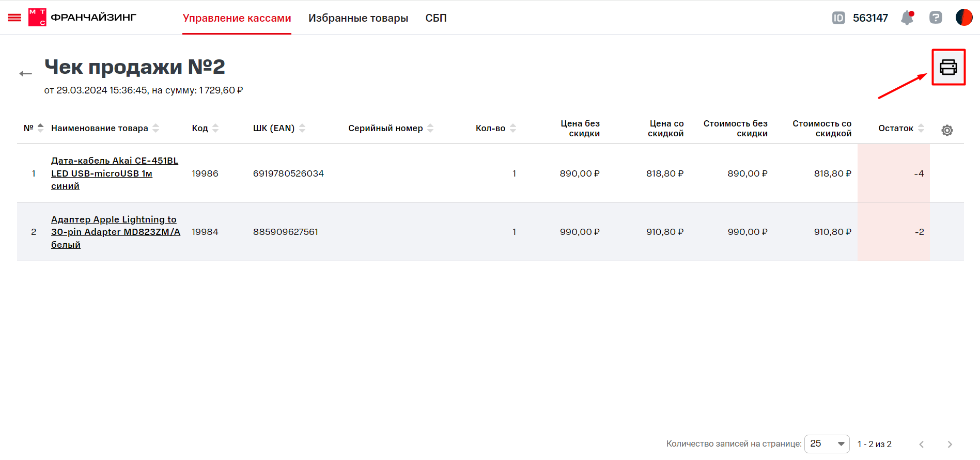Click product code 19986
This screenshot has height=460, width=980.
[205, 173]
